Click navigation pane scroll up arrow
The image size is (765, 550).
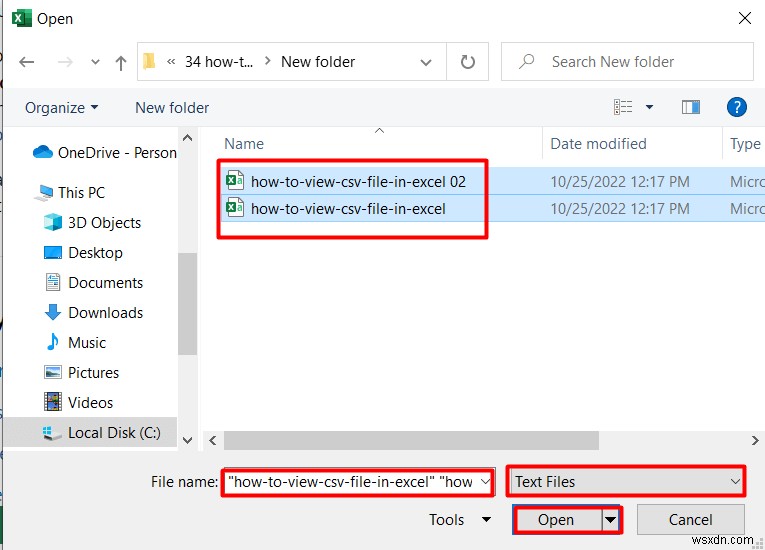187,138
